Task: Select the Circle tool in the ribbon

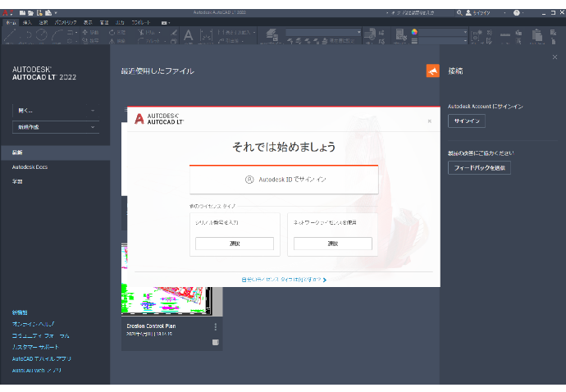Action: point(42,35)
